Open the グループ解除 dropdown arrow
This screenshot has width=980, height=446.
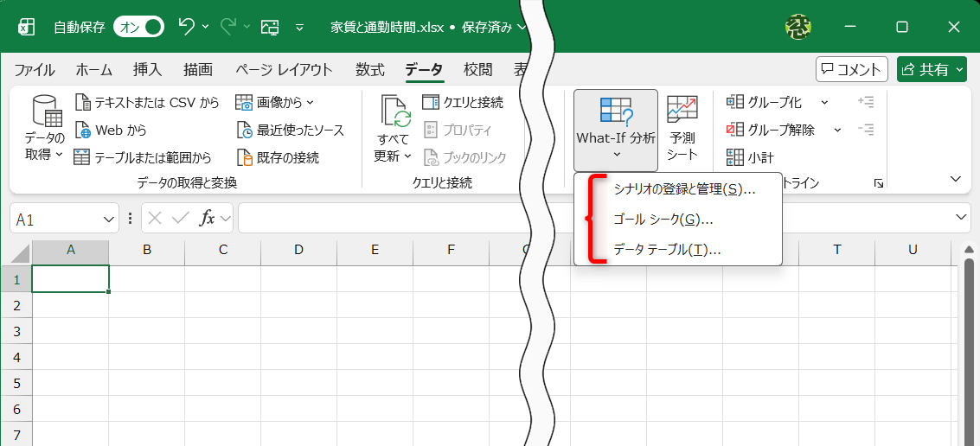pos(837,130)
